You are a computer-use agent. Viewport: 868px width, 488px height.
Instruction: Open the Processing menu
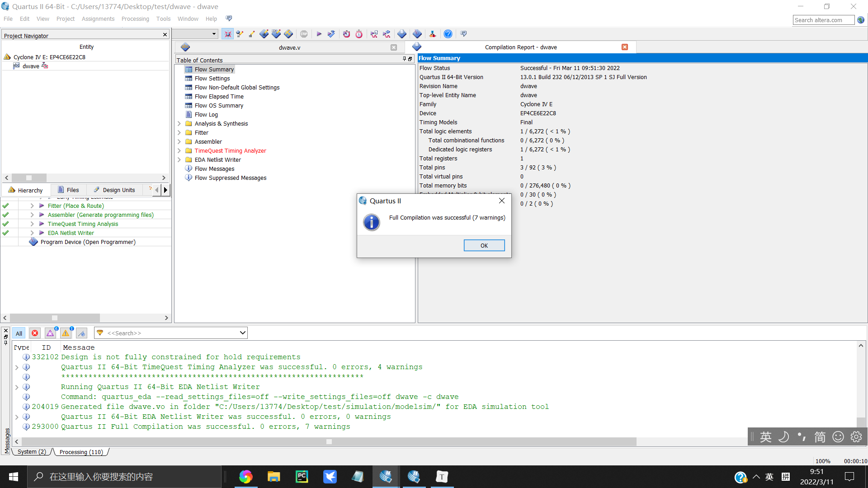[x=135, y=19]
